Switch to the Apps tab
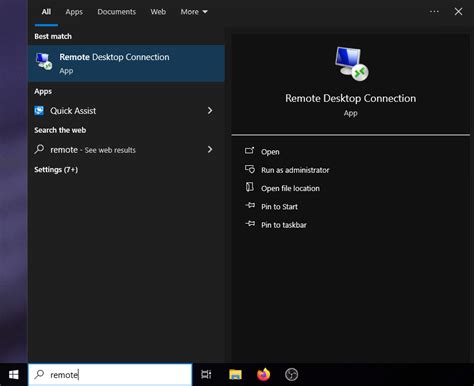Viewport: 474px width, 386px height. [74, 12]
